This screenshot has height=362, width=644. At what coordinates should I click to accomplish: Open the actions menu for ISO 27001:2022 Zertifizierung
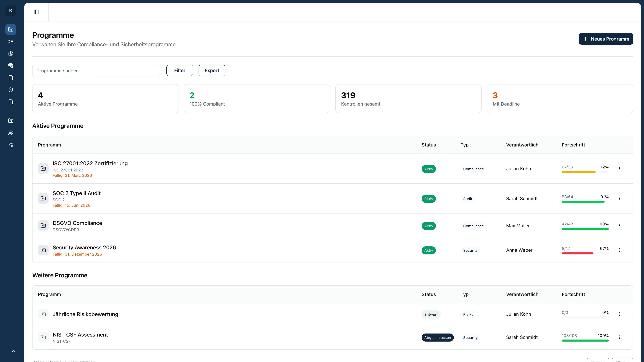(620, 169)
